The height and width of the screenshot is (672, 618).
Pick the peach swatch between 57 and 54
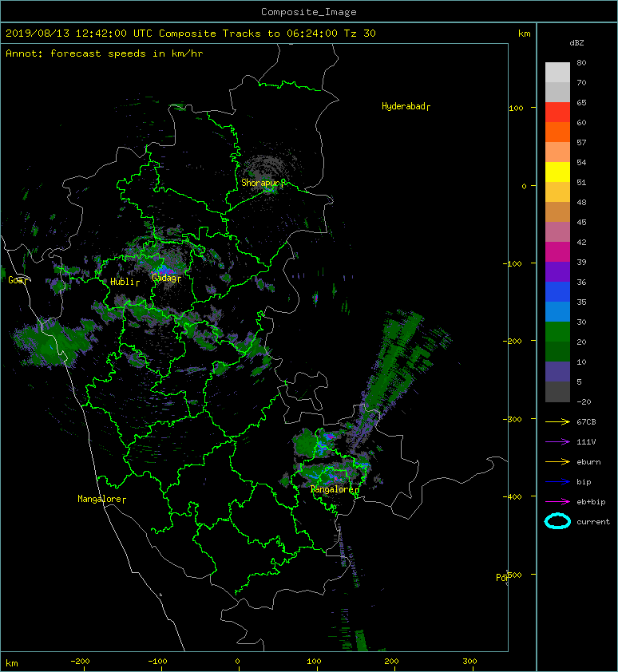[x=557, y=152]
